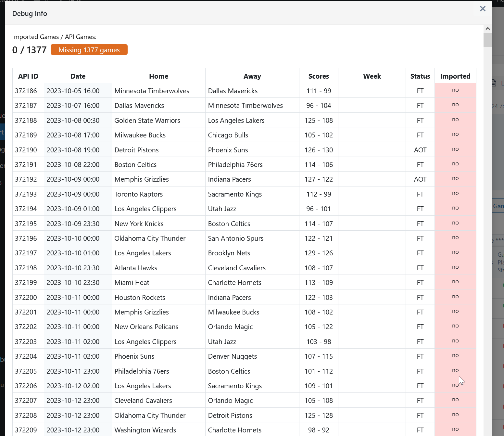Screen dimensions: 504x436
Task: Click the API ID column header
Action: coord(28,76)
